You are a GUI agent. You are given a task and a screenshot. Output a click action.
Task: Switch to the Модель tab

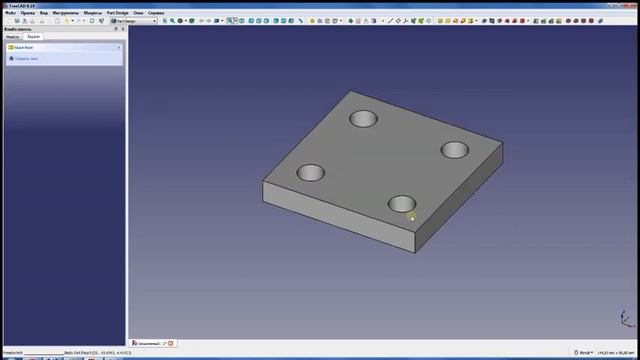[x=13, y=37]
